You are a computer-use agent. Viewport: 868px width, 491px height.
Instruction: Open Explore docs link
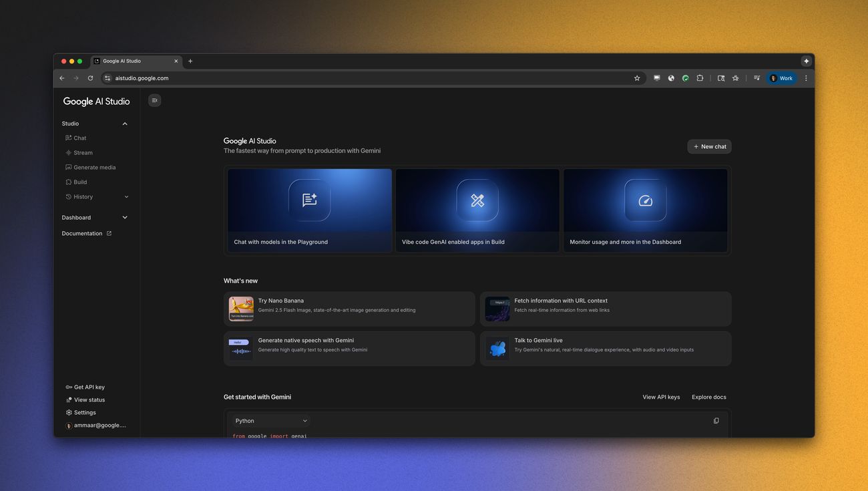[x=708, y=397]
